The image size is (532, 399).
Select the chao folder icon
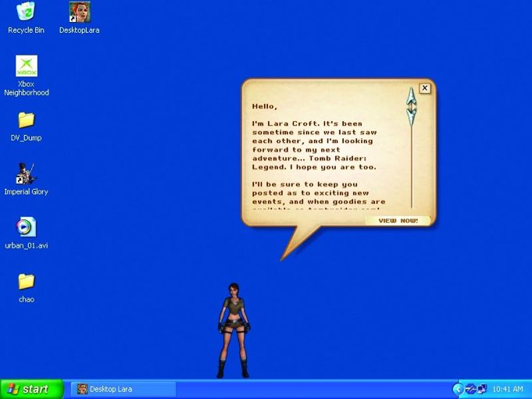click(x=26, y=288)
